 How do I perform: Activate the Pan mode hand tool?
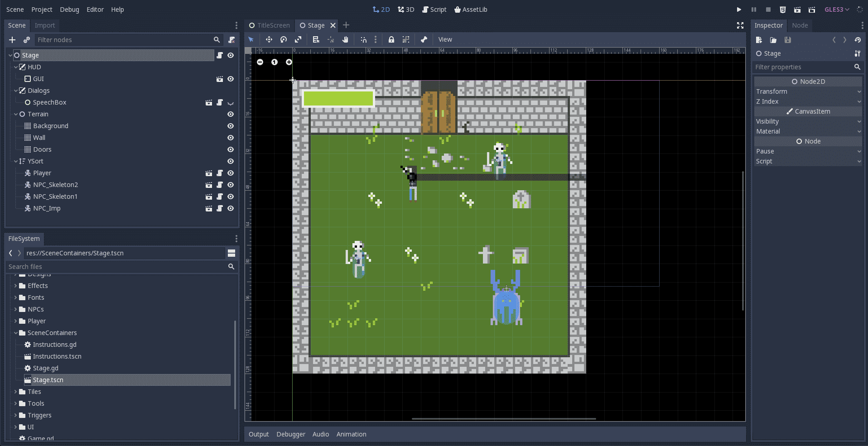(345, 40)
